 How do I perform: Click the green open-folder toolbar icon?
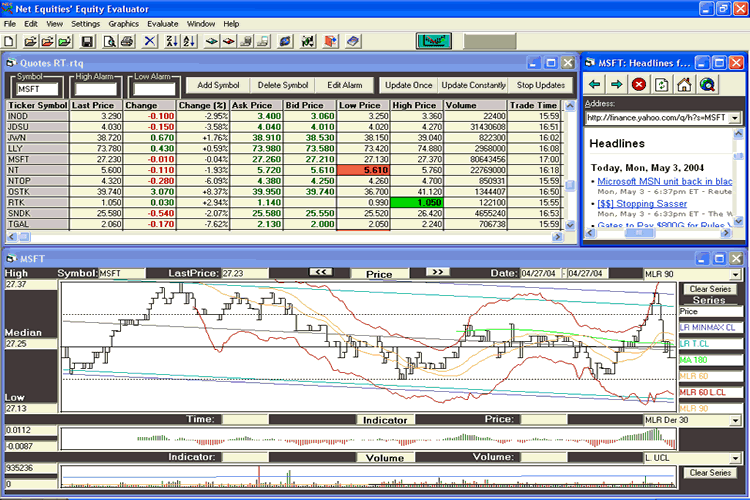(65, 42)
